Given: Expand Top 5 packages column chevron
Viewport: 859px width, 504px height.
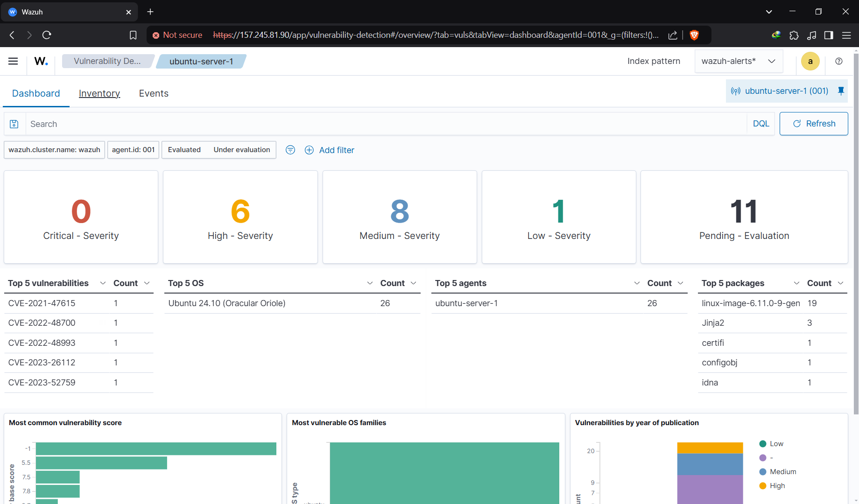Looking at the screenshot, I should coord(796,283).
